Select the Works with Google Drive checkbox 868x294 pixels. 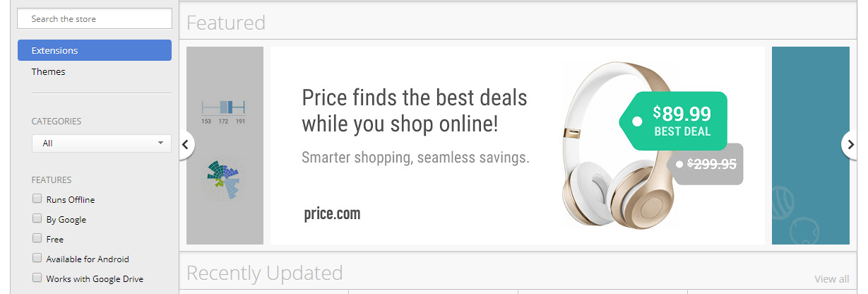(x=37, y=278)
